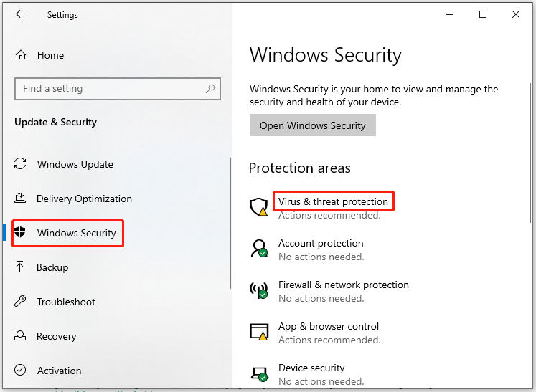Screen dimensions: 536x392
Task: Click the Open Windows Security button
Action: click(x=312, y=125)
